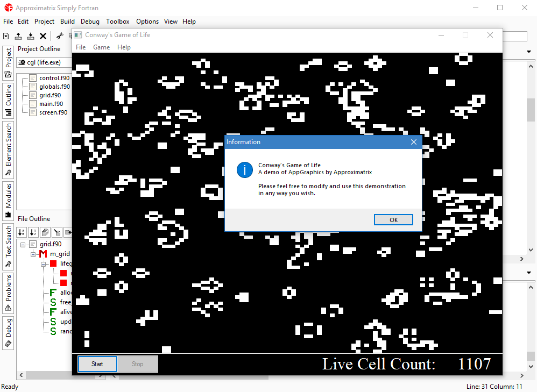Viewport: 537px width, 392px height.
Task: Open the Modules side tab
Action: [8, 201]
